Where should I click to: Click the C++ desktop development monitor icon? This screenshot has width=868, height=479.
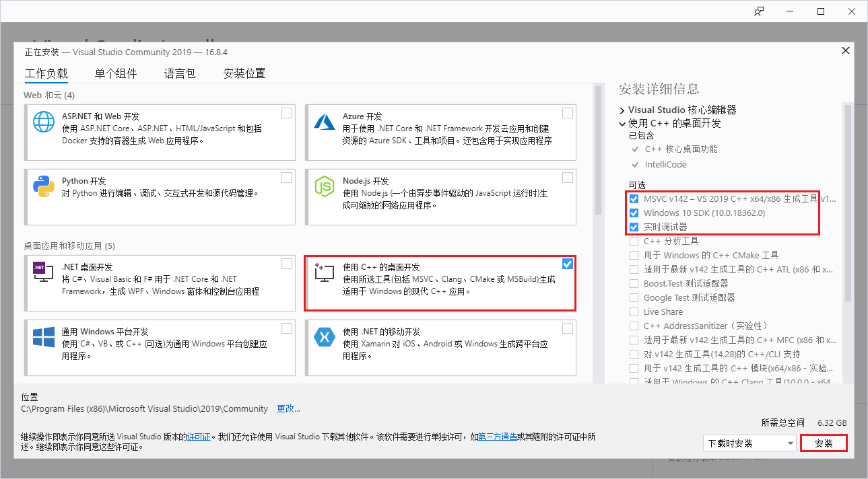[x=325, y=272]
